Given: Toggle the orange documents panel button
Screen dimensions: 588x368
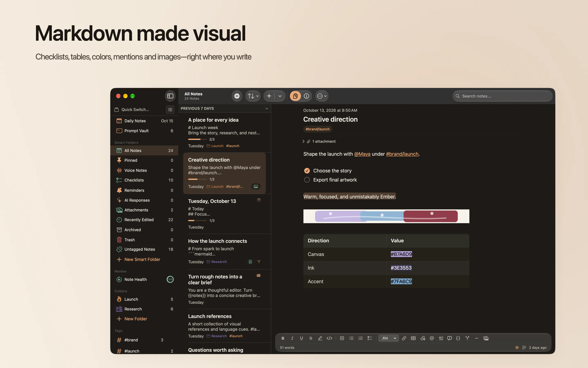Looking at the screenshot, I should click(295, 96).
